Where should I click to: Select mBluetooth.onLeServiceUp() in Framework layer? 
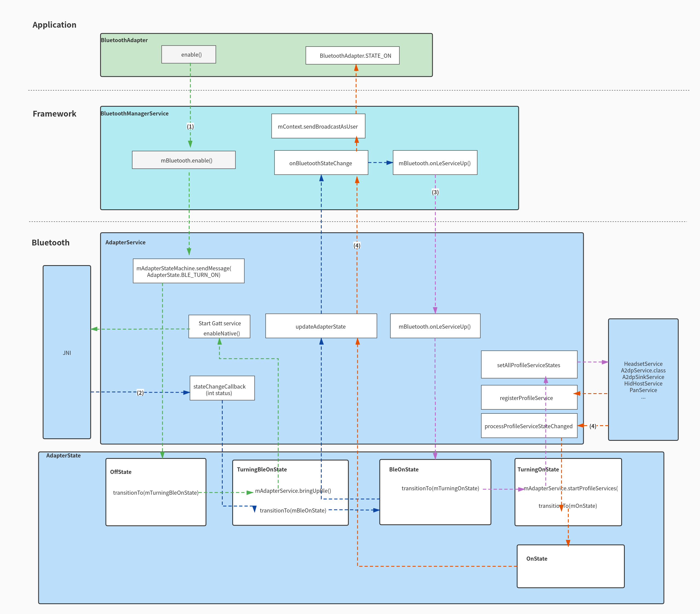pos(435,163)
